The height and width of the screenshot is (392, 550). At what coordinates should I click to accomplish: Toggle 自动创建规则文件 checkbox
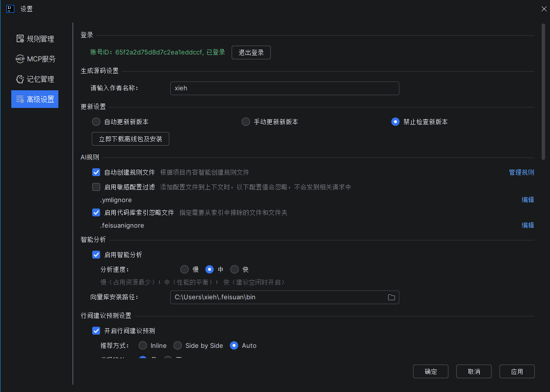point(96,172)
